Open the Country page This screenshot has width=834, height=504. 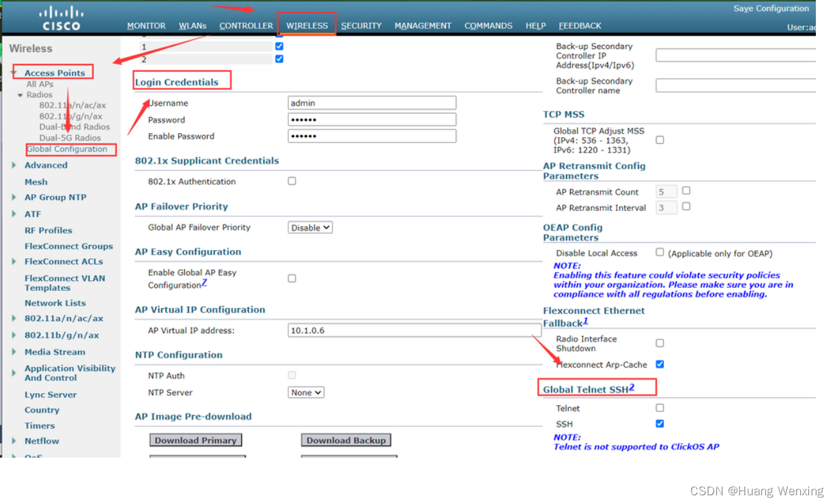(x=42, y=411)
